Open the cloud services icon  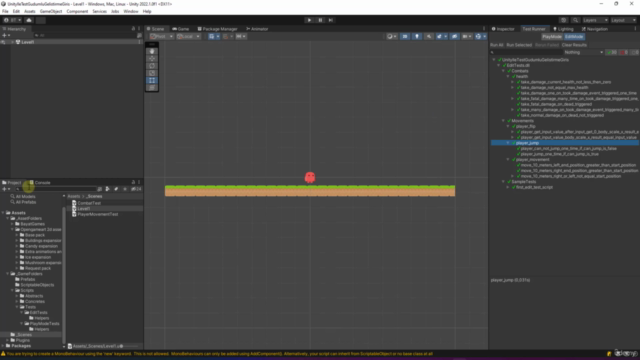click(29, 20)
